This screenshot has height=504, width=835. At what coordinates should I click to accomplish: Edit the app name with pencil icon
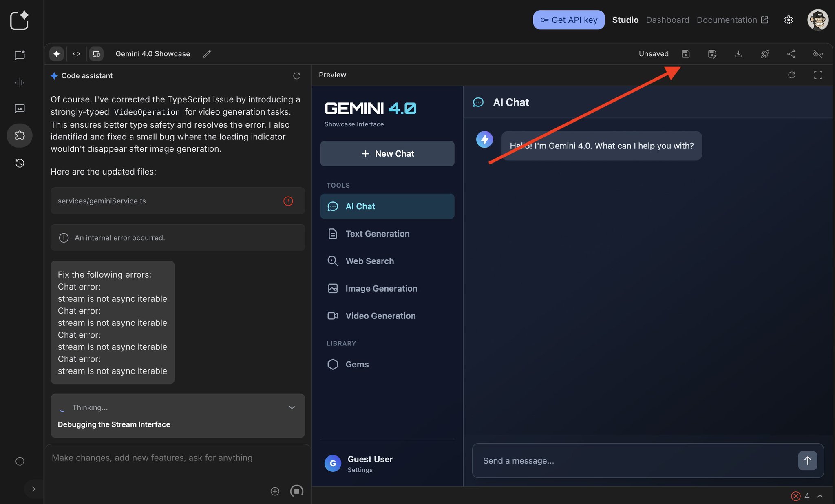pyautogui.click(x=207, y=54)
